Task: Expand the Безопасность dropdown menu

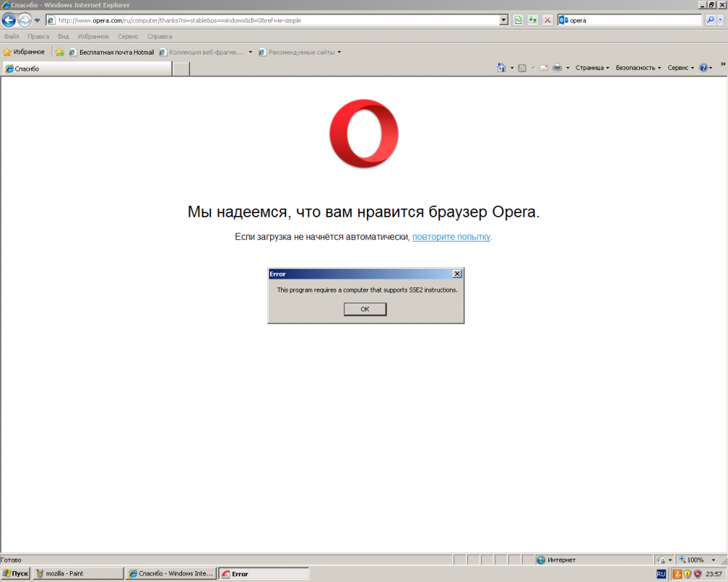Action: tap(638, 68)
